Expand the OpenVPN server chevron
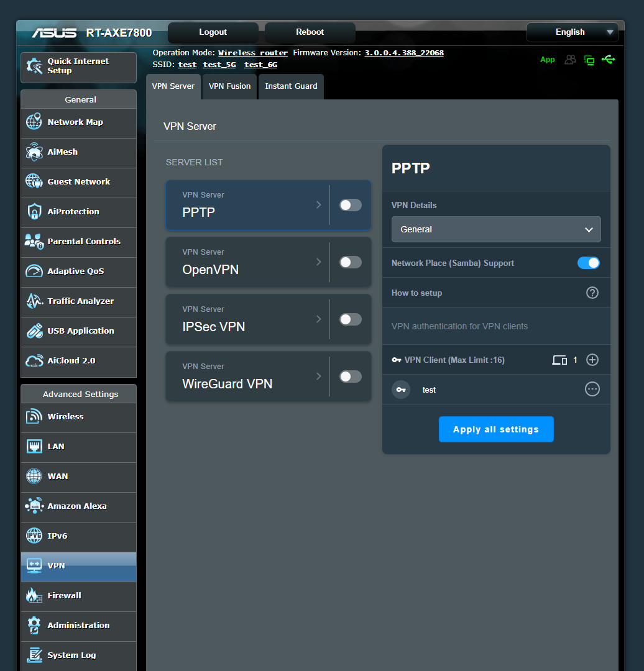 (x=318, y=262)
